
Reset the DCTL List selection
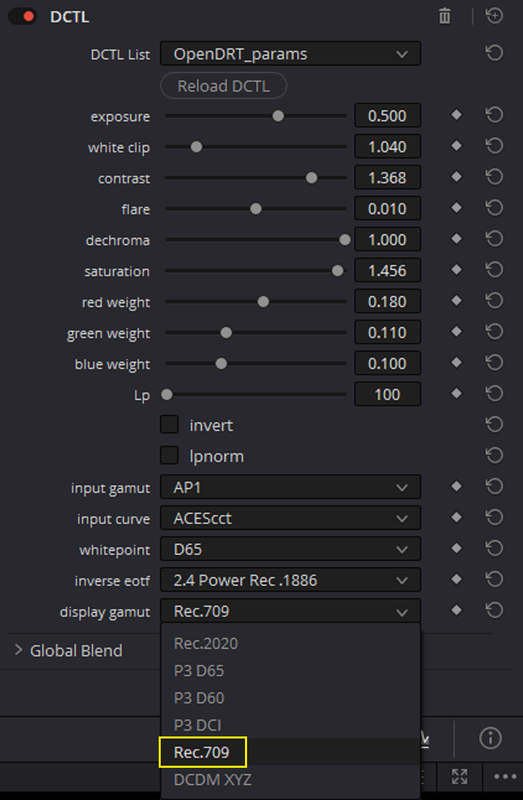(494, 53)
